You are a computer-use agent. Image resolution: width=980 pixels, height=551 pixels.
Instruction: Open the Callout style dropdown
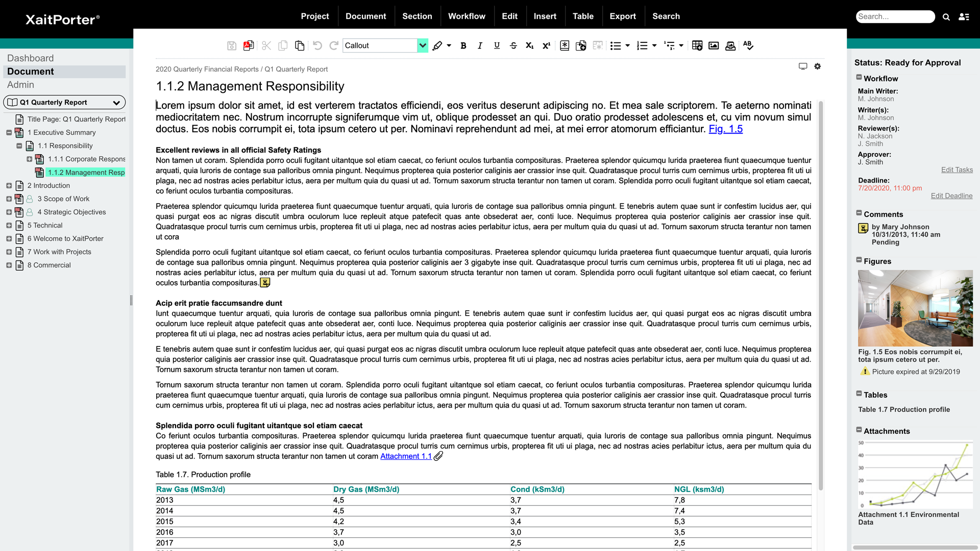pyautogui.click(x=422, y=45)
